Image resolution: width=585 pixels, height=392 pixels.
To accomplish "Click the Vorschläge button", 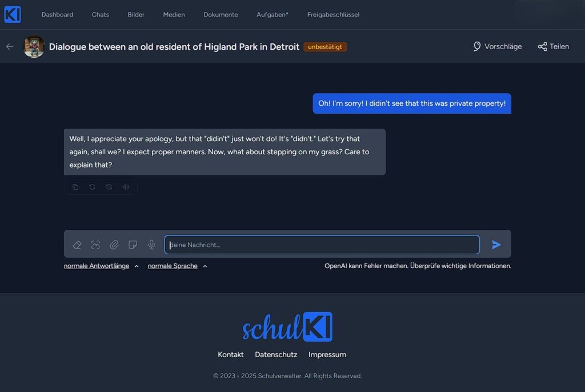I will (x=497, y=47).
